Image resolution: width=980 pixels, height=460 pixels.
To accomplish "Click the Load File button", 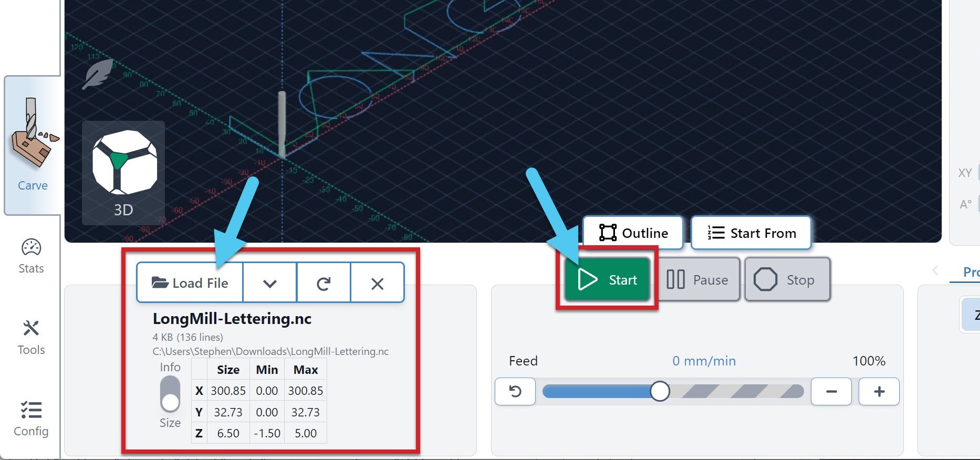I will 190,283.
